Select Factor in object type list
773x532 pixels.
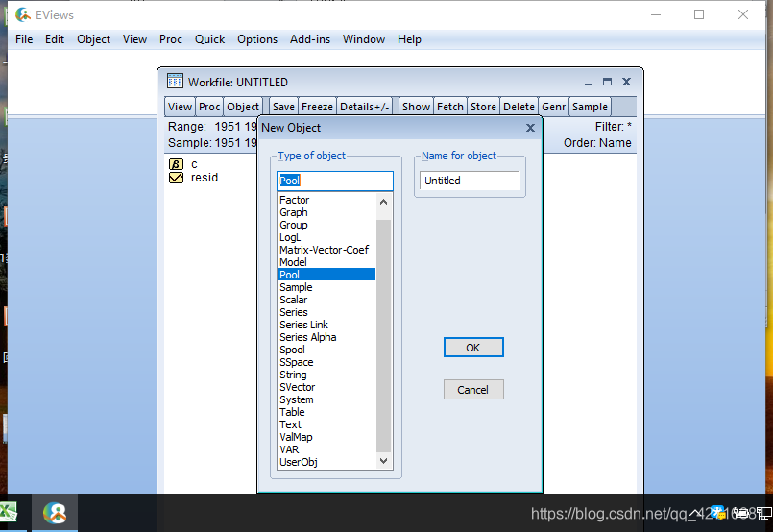click(x=326, y=200)
